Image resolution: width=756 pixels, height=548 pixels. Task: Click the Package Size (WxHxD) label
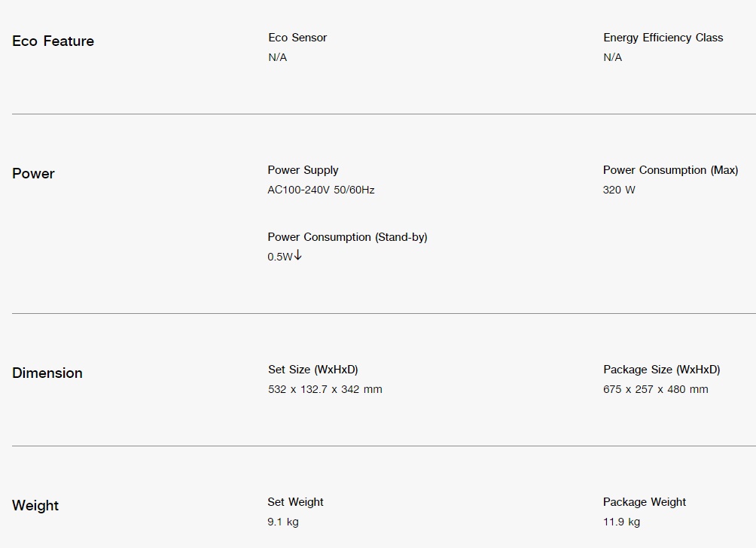[x=661, y=370]
